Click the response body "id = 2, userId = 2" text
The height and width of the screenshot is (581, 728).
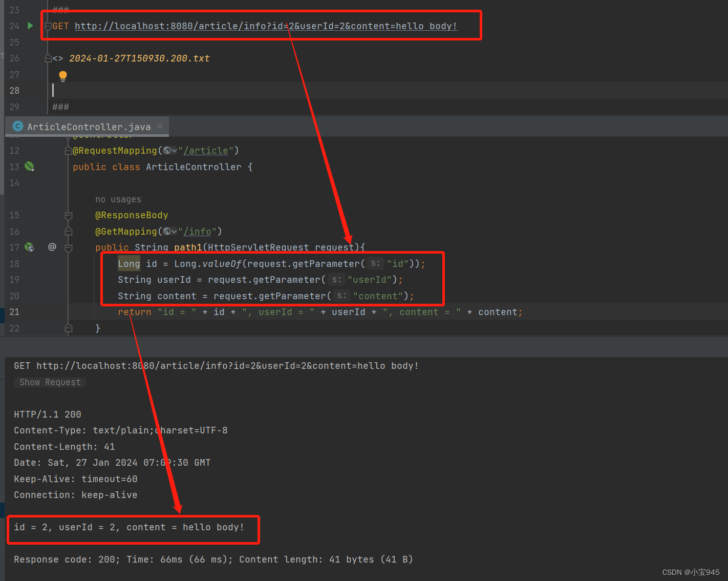pos(129,527)
